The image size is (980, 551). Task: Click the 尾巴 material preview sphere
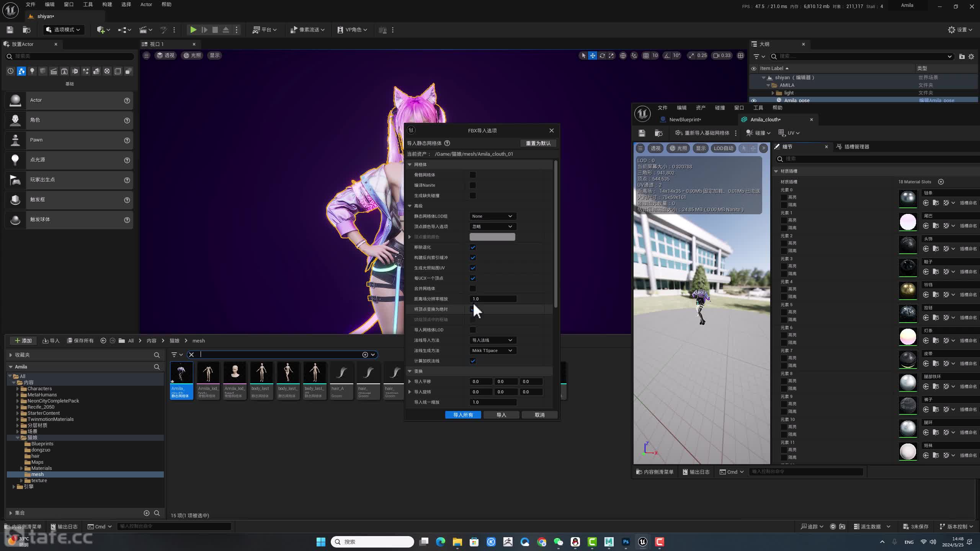908,222
